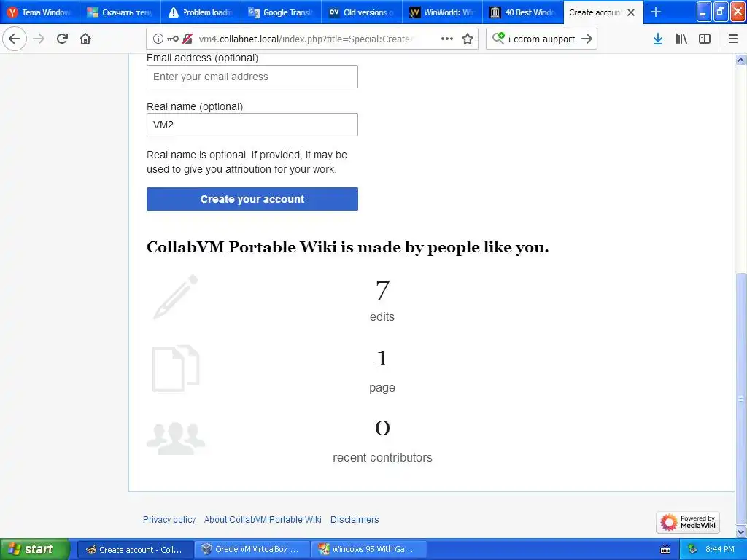This screenshot has width=747, height=560.
Task: Click the insecure connection crossed-lock icon
Action: (187, 39)
